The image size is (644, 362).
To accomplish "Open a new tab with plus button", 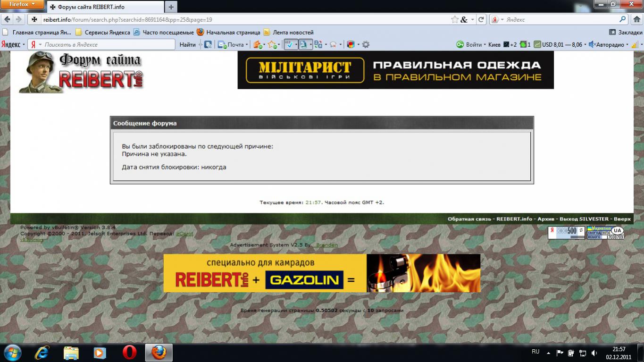I will coord(171,7).
